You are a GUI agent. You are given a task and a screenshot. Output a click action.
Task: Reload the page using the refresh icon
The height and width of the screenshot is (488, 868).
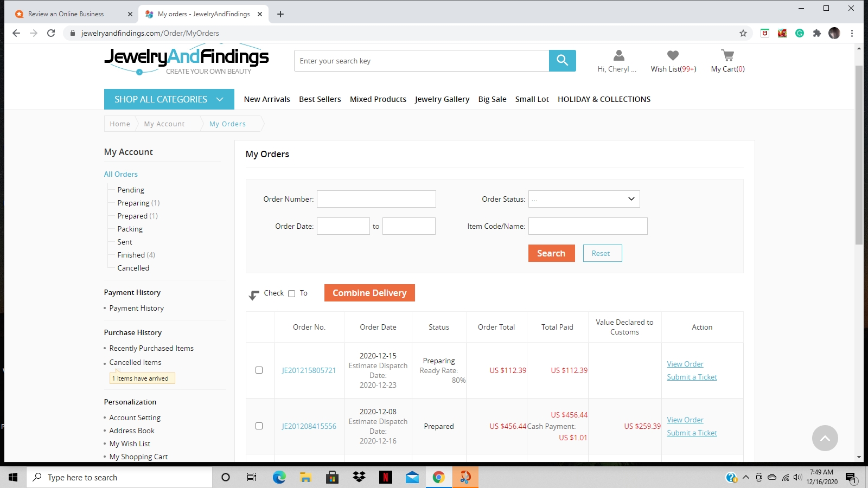(x=51, y=33)
